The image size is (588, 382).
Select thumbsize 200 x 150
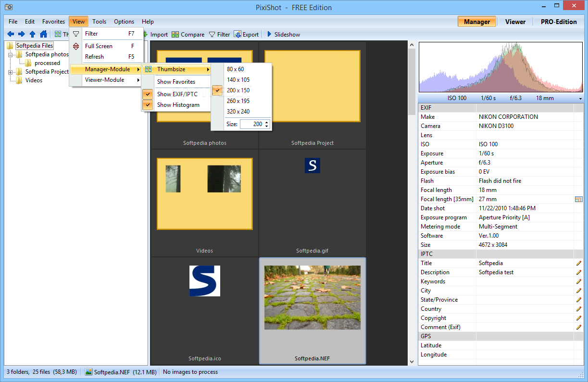(x=241, y=90)
